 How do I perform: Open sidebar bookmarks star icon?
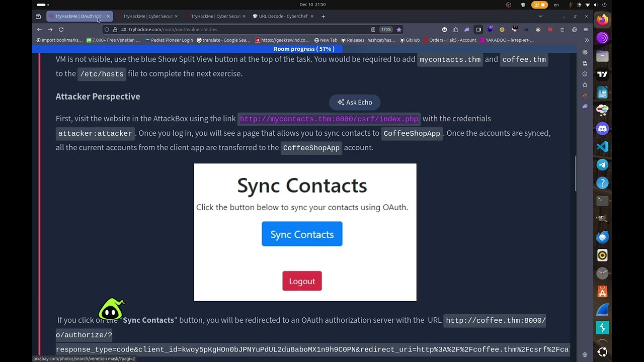pos(585,84)
